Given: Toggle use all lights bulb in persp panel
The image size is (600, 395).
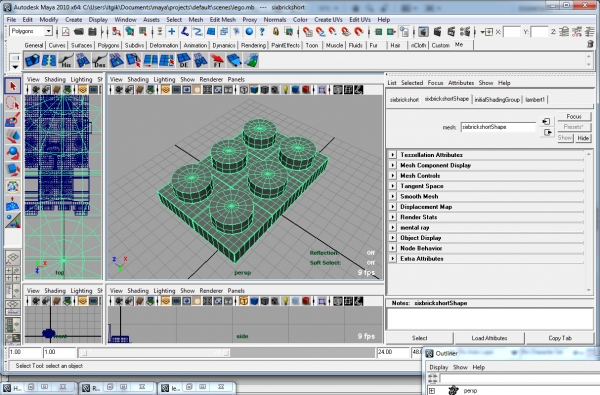Looking at the screenshot, I should (285, 90).
